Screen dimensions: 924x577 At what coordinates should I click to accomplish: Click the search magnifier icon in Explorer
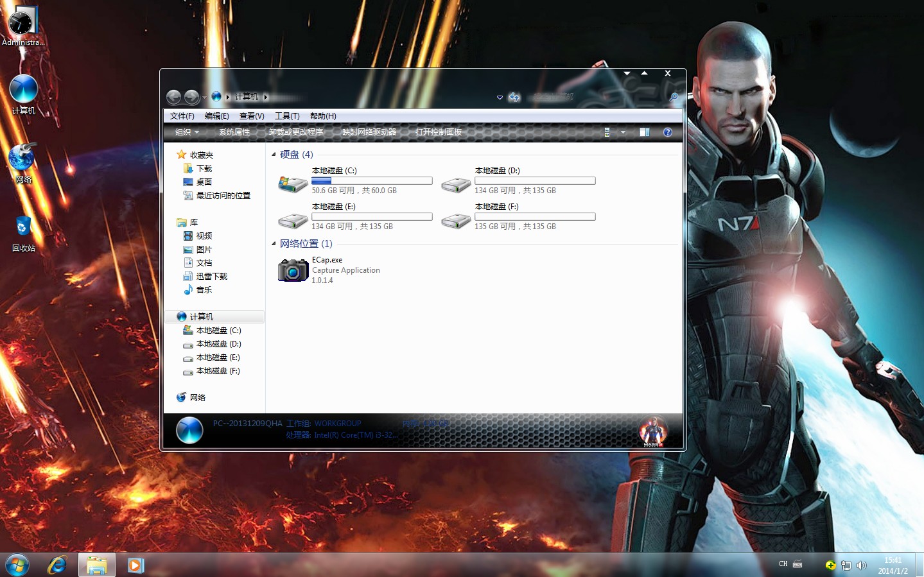pyautogui.click(x=674, y=97)
